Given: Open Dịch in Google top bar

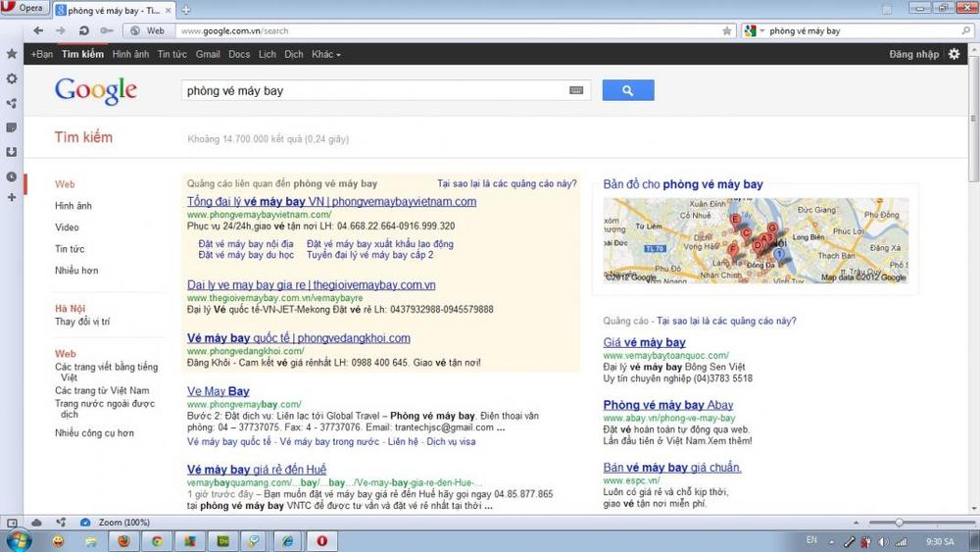Looking at the screenshot, I should tap(294, 54).
